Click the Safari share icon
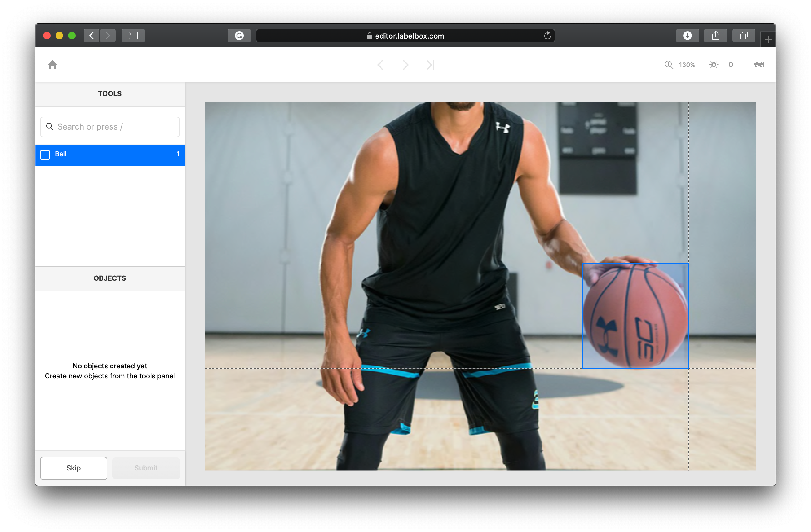 pos(716,36)
